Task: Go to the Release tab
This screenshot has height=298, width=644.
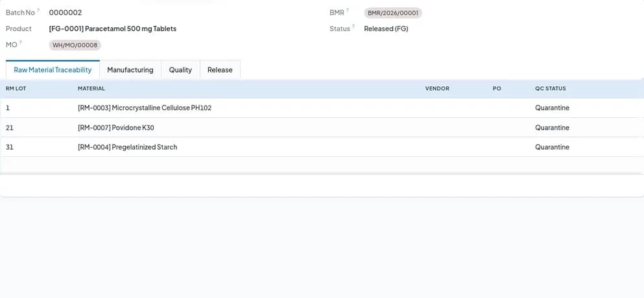Action: tap(220, 70)
